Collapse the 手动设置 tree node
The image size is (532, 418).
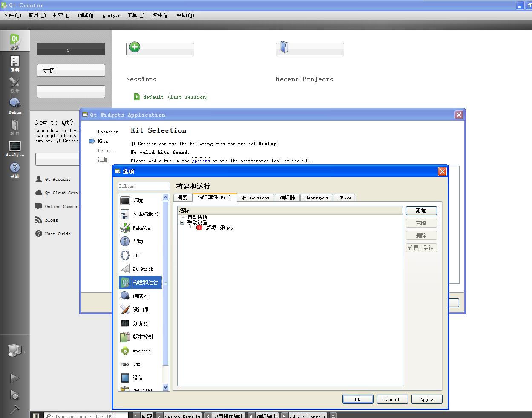tap(182, 222)
